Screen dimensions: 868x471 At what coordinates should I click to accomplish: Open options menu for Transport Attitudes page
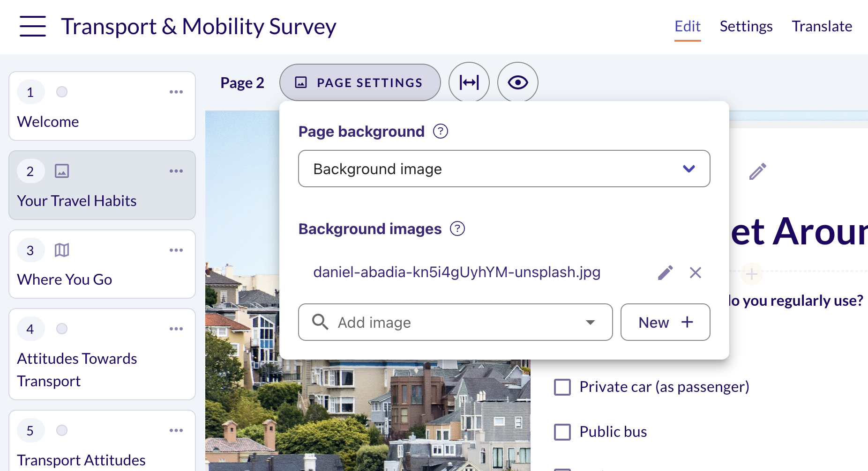click(176, 430)
